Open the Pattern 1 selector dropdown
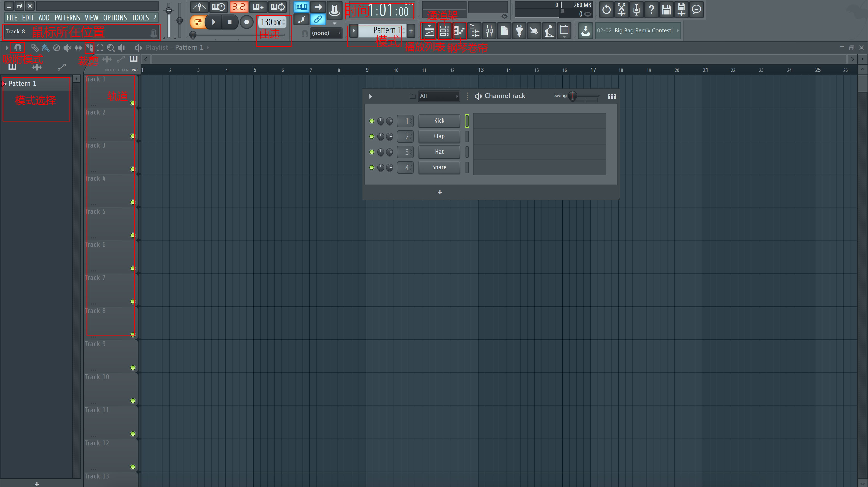868x487 pixels. pyautogui.click(x=382, y=31)
